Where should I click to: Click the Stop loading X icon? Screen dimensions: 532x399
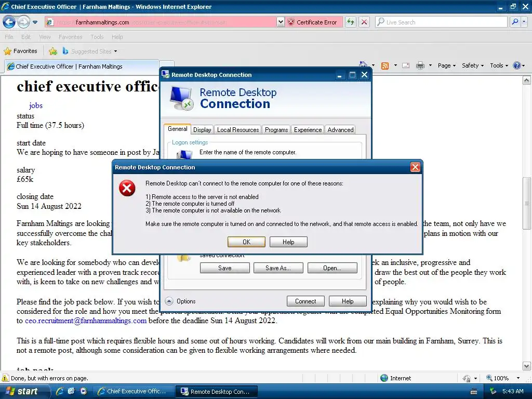pyautogui.click(x=364, y=22)
